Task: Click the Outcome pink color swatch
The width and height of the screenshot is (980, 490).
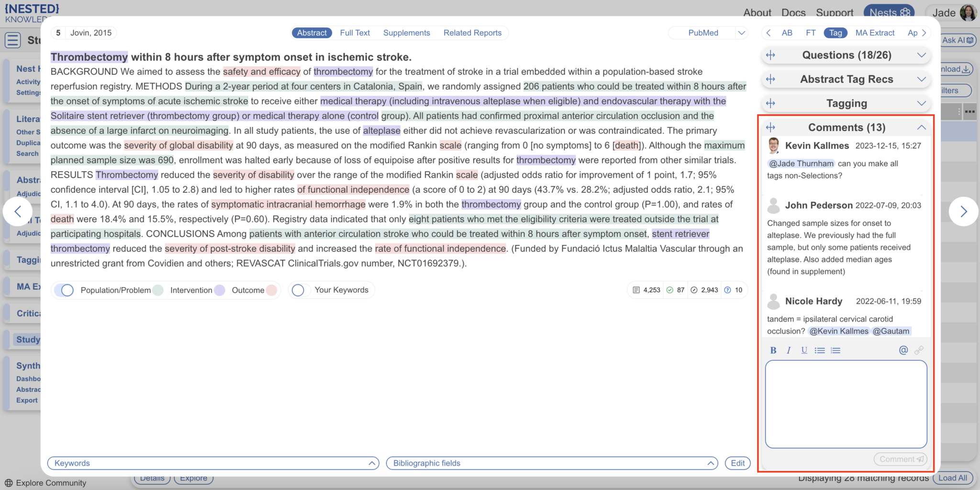Action: pyautogui.click(x=271, y=290)
